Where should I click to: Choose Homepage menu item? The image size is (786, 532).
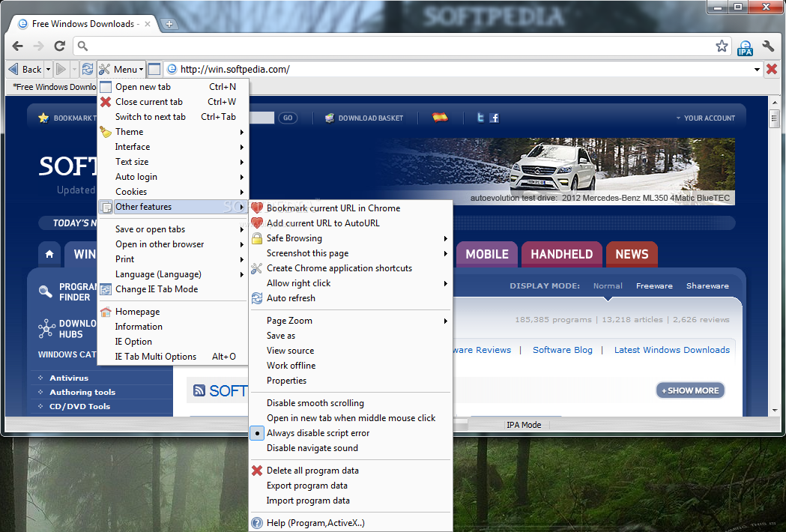point(173,312)
